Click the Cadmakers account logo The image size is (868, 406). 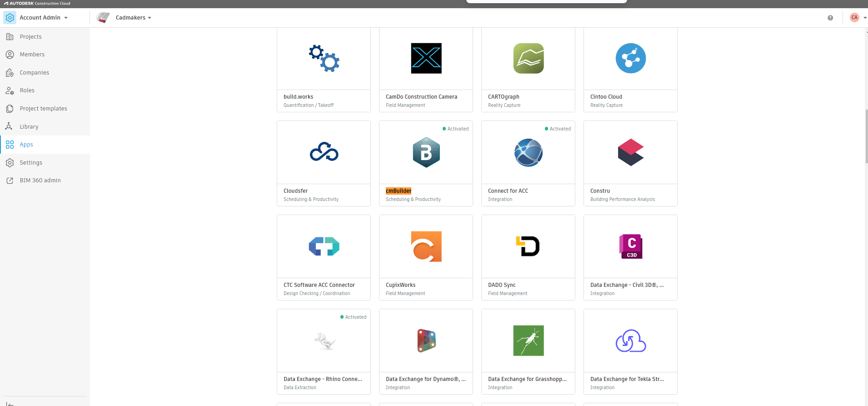point(103,18)
